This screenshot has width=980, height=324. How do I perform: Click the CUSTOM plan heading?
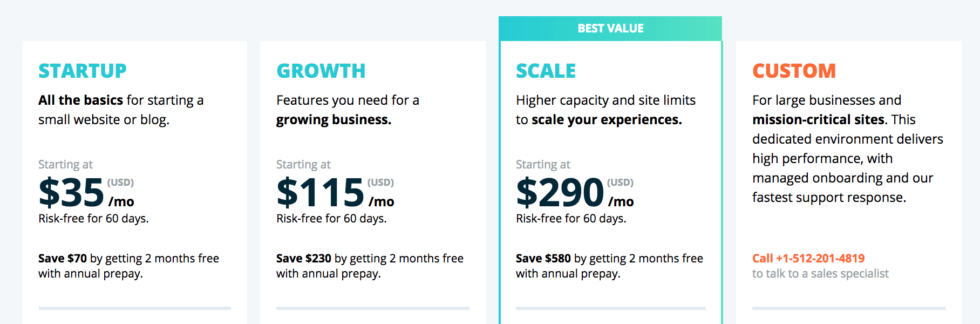(x=794, y=71)
